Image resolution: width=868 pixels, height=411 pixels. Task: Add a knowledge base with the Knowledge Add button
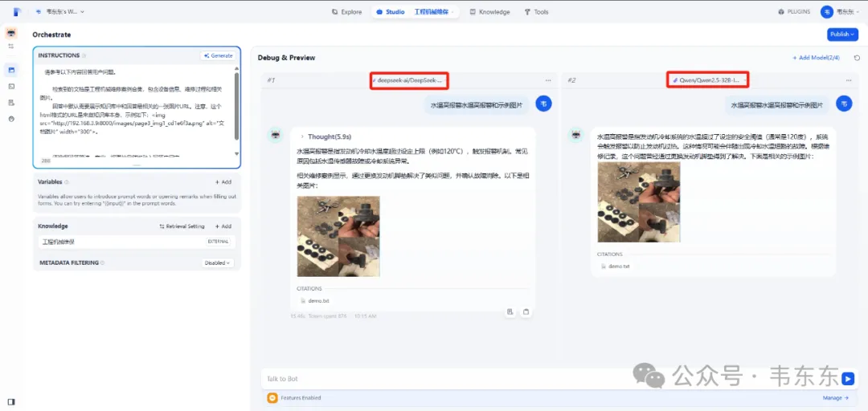tap(223, 226)
